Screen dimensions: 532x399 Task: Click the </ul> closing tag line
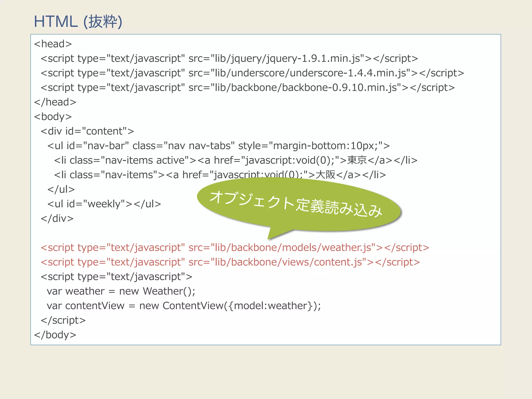[61, 189]
